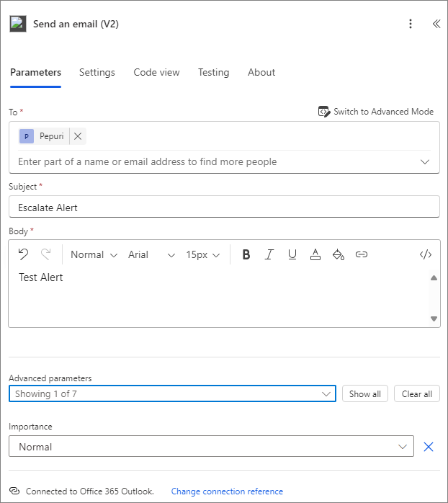This screenshot has width=448, height=503.
Task: Collapse the panel with double chevron icon
Action: tap(436, 24)
